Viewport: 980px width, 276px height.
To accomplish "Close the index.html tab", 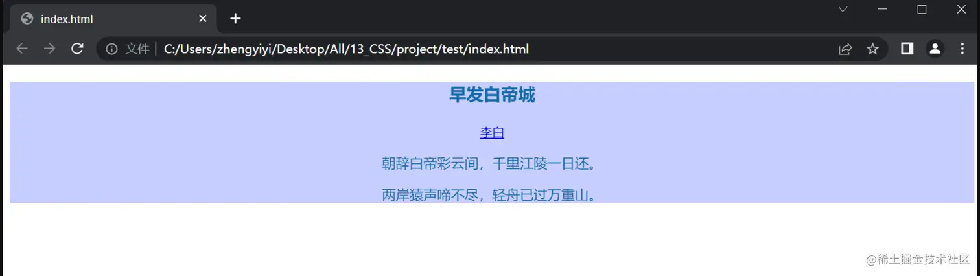I will [x=202, y=19].
